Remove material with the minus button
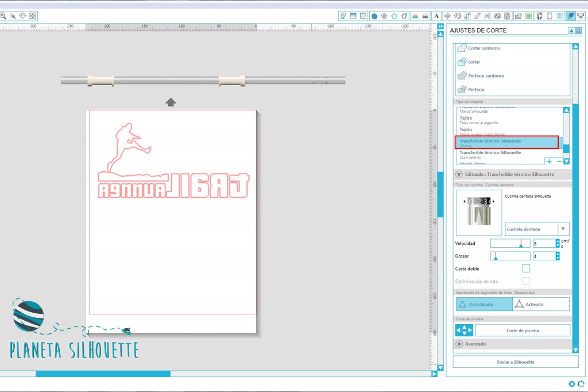Viewport: 588px width, 392px height. point(559,162)
